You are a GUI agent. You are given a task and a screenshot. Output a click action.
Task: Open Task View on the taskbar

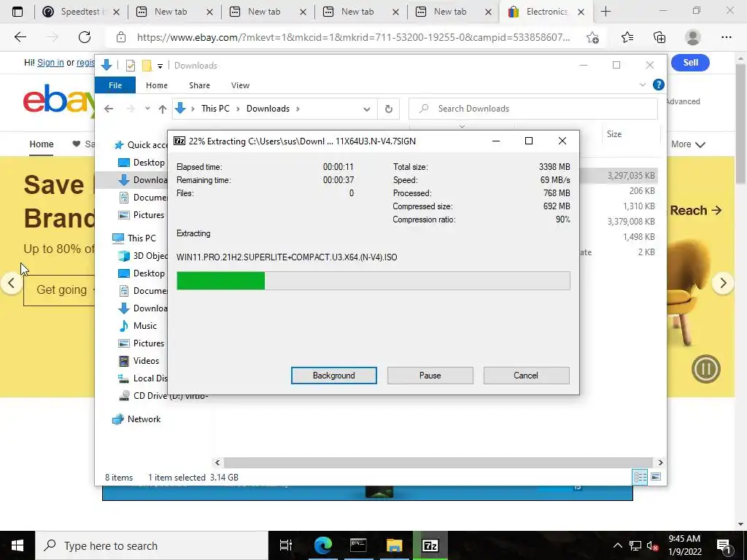pos(286,545)
